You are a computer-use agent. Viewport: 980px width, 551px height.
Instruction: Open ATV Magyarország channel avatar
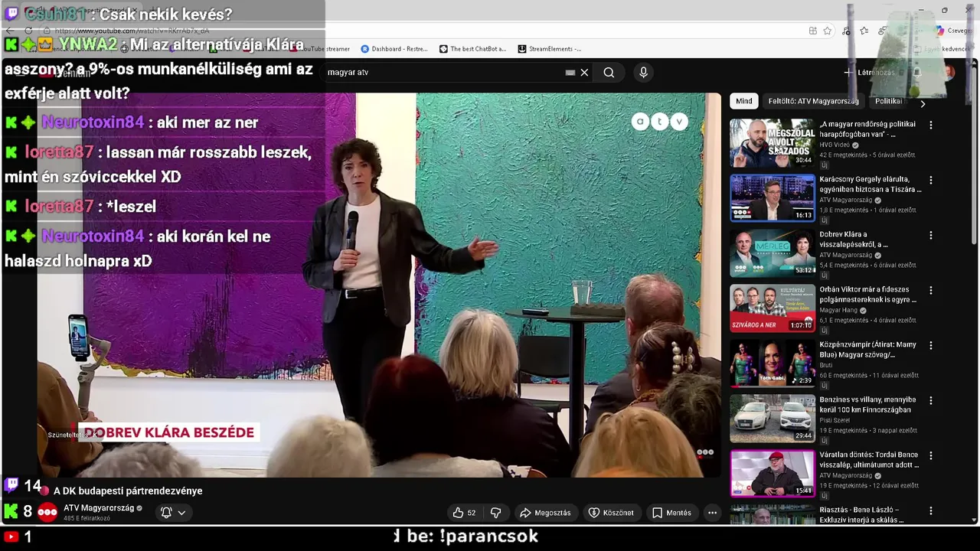[x=47, y=513]
